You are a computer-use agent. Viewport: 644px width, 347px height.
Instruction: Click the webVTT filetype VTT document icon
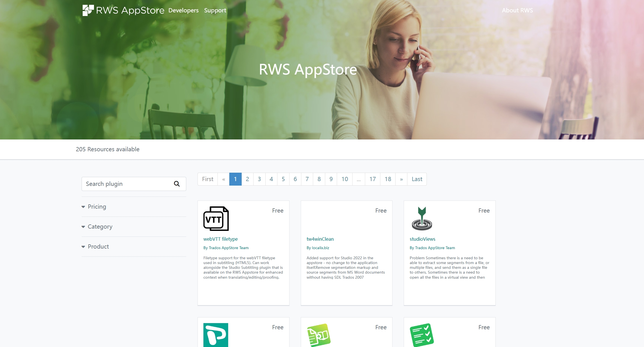216,218
